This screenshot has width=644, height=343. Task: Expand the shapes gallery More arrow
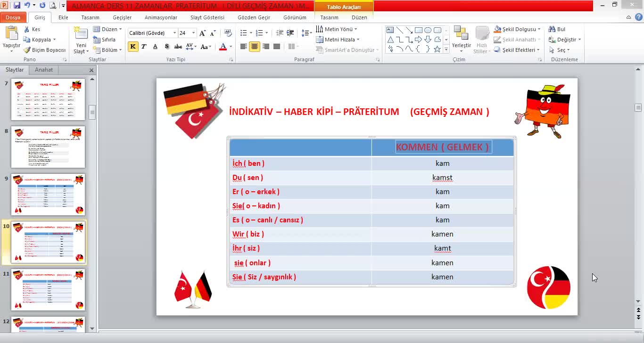446,49
